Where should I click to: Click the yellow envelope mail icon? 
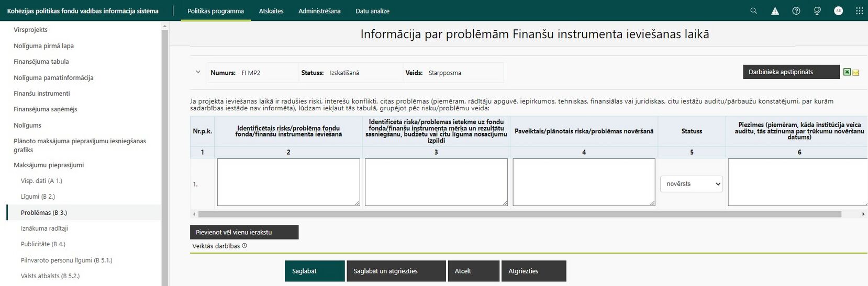click(x=855, y=73)
